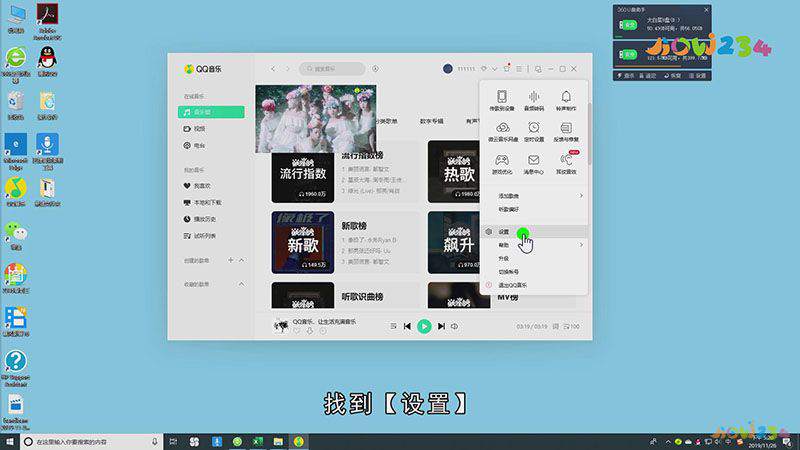Open the audio transcoding waveform tool
This screenshot has width=800, height=450.
pyautogui.click(x=534, y=100)
